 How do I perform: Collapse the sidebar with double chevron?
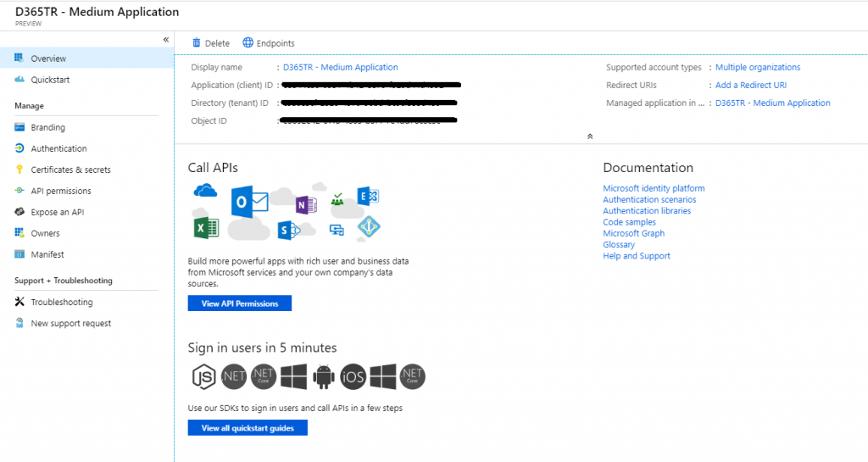click(165, 39)
